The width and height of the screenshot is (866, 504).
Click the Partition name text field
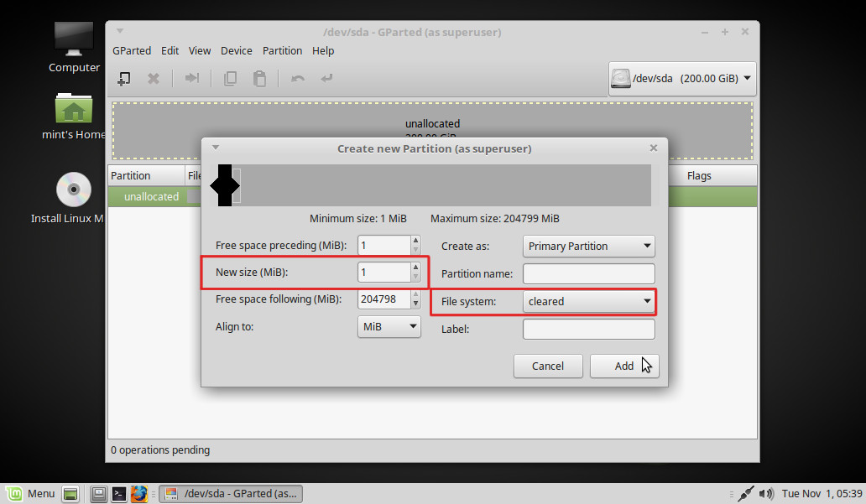(x=588, y=273)
